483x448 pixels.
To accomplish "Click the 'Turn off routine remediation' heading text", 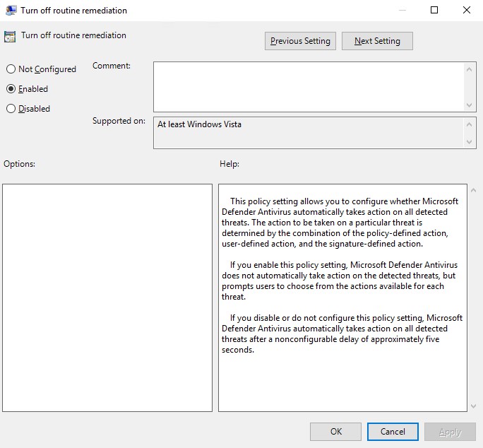I will click(x=73, y=35).
